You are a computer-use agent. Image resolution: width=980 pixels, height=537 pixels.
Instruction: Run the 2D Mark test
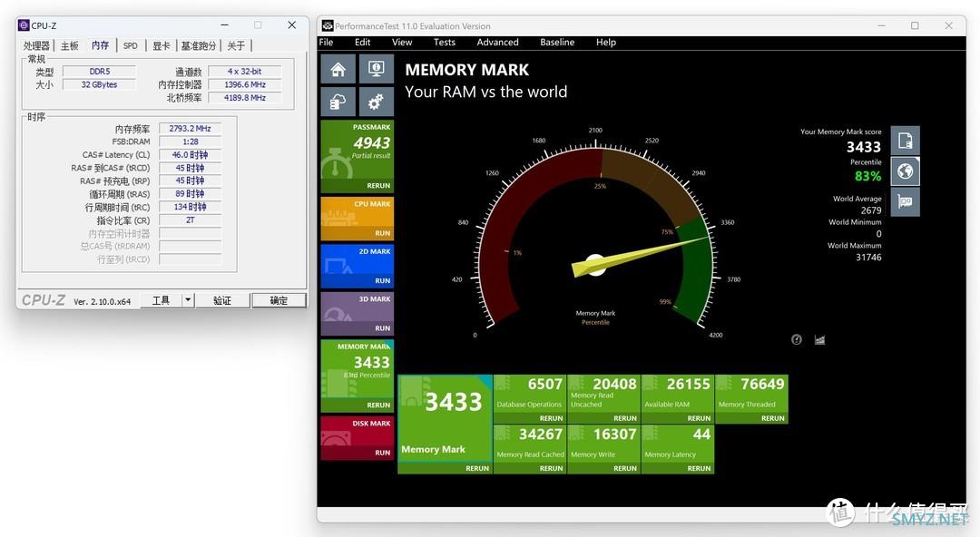383,280
